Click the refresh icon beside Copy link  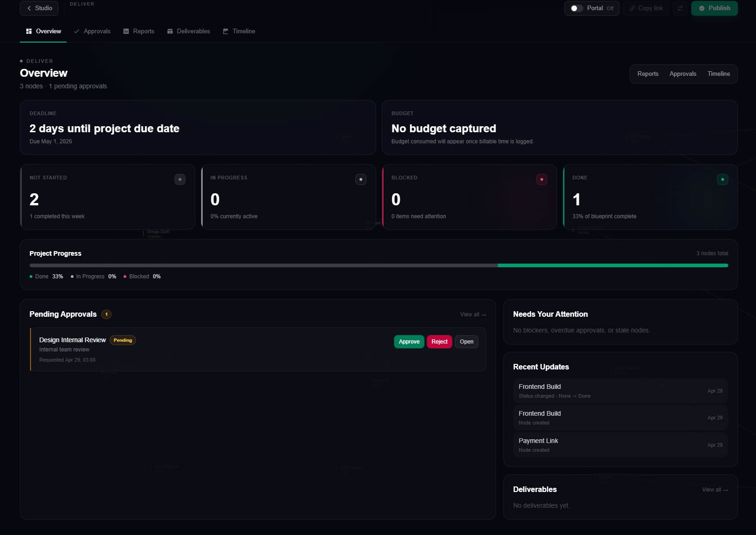click(680, 8)
